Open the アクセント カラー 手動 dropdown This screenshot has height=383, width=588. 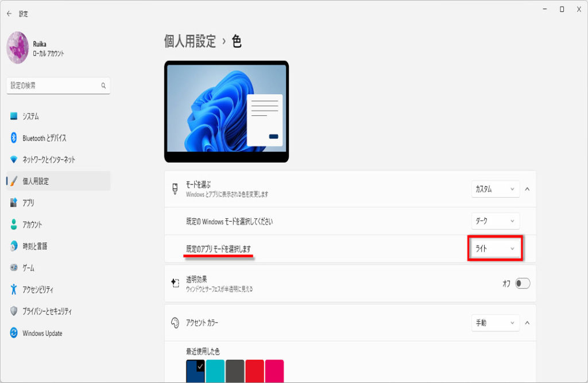(x=496, y=323)
